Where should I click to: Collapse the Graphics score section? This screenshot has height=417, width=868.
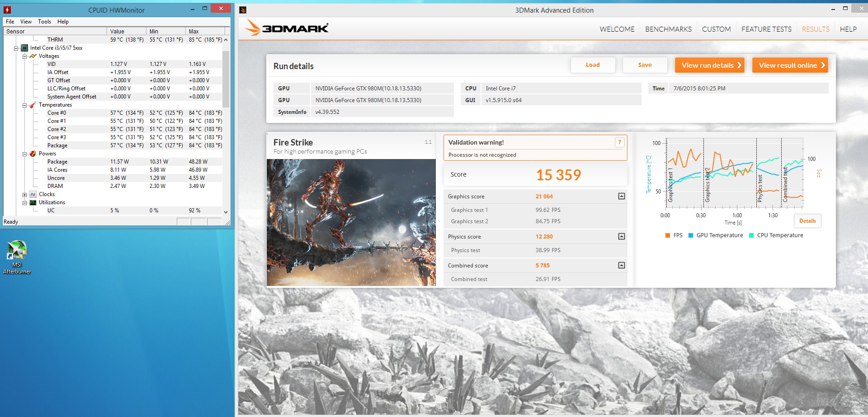coord(622,196)
